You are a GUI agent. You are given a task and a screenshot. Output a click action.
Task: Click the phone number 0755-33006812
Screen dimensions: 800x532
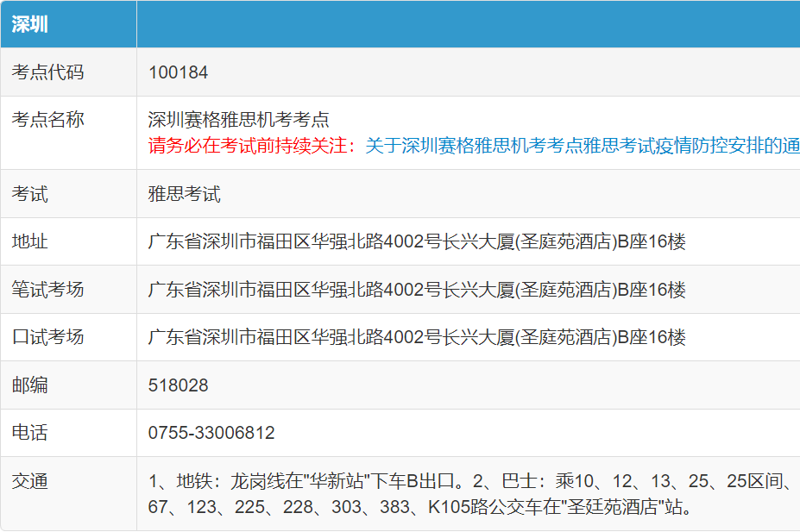211,433
